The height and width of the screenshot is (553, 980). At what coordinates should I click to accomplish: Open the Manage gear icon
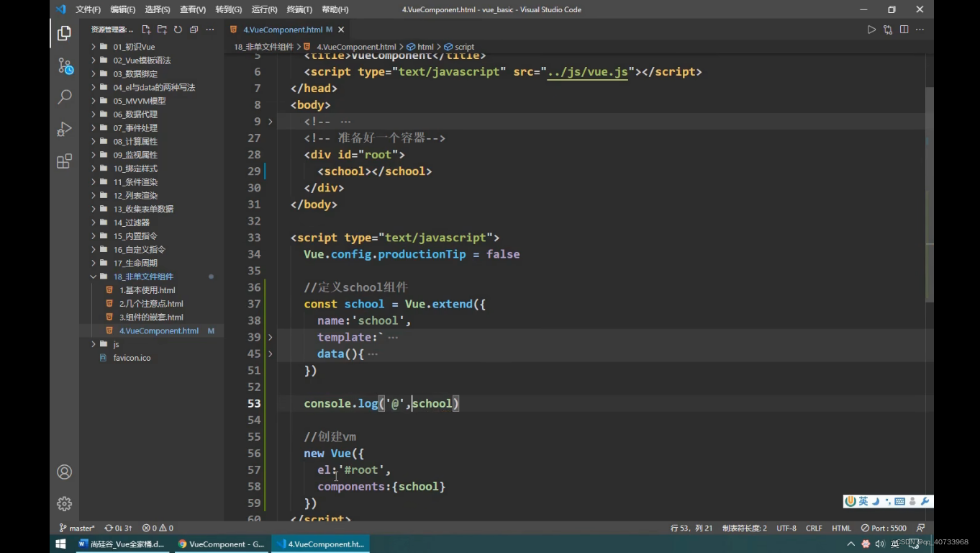64,503
